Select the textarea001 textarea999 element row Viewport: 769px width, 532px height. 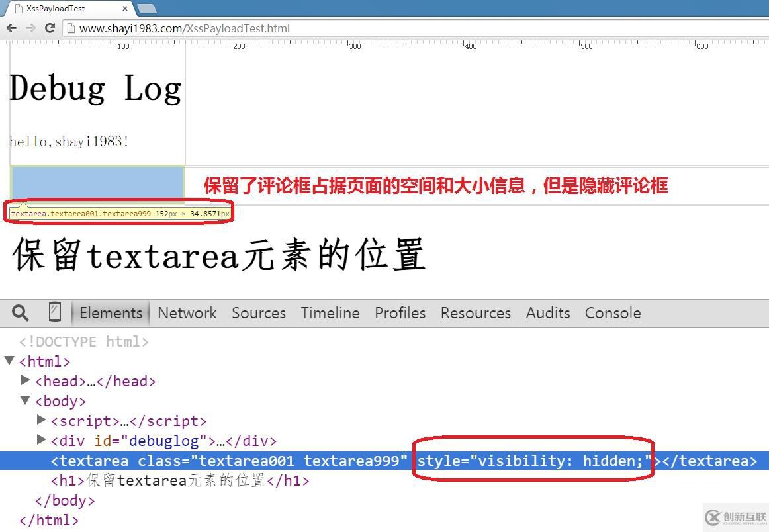[384, 461]
